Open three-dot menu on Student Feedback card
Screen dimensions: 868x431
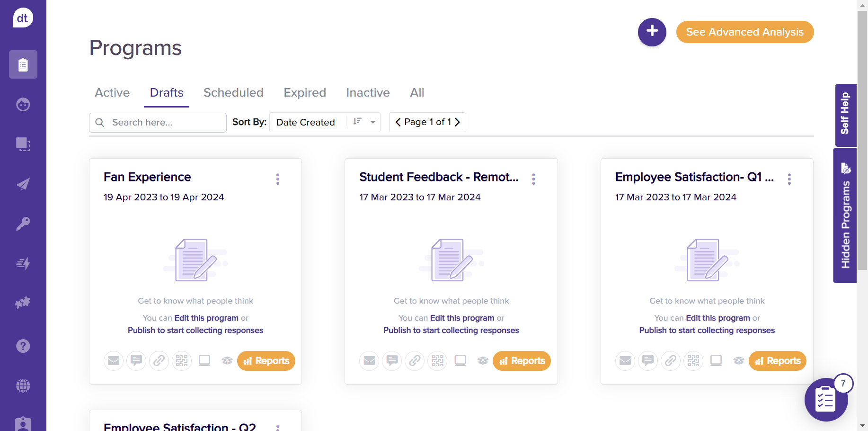[533, 179]
